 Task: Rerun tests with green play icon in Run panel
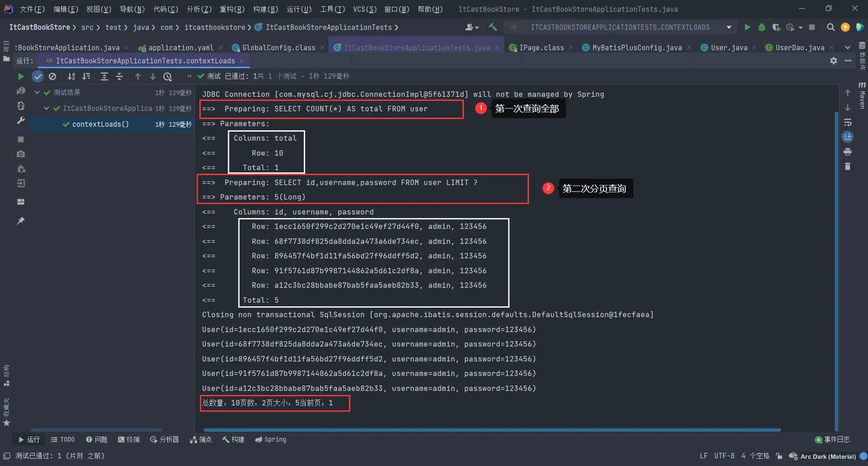tap(20, 76)
